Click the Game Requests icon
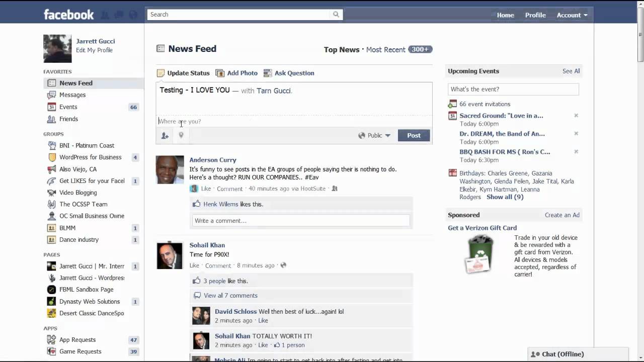The height and width of the screenshot is (362, 644). [51, 351]
